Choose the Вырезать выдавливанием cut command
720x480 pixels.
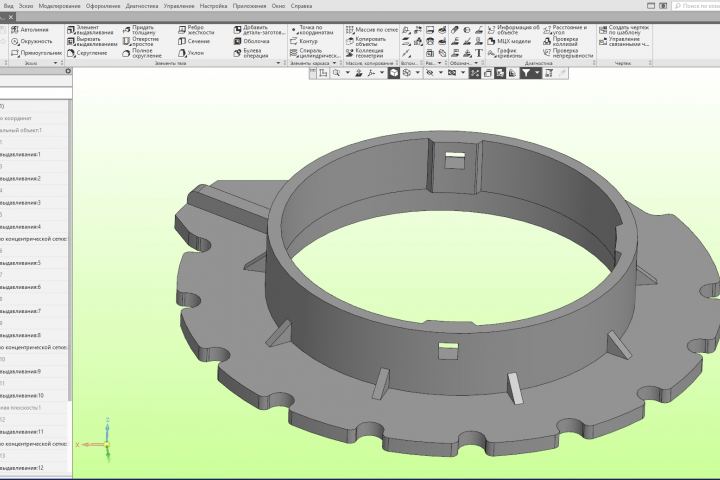[x=92, y=41]
